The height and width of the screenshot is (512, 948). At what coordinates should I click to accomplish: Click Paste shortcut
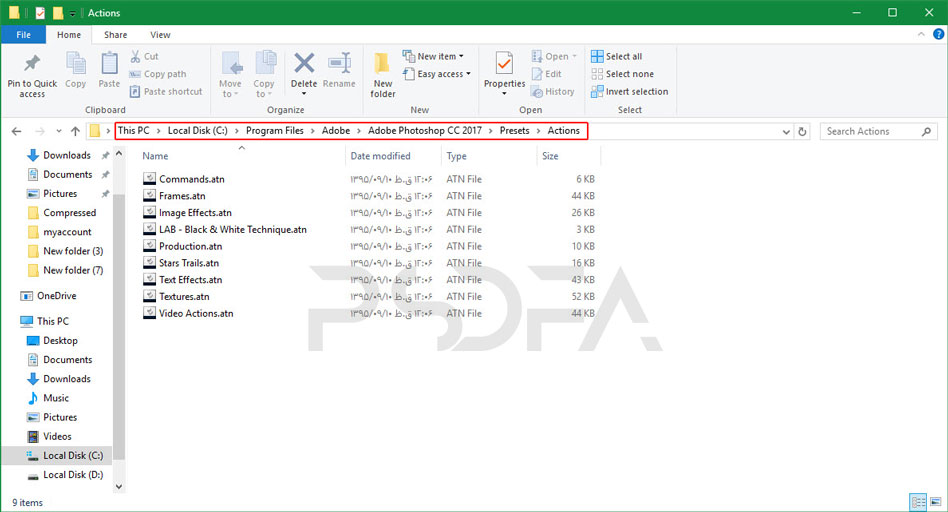(x=166, y=91)
